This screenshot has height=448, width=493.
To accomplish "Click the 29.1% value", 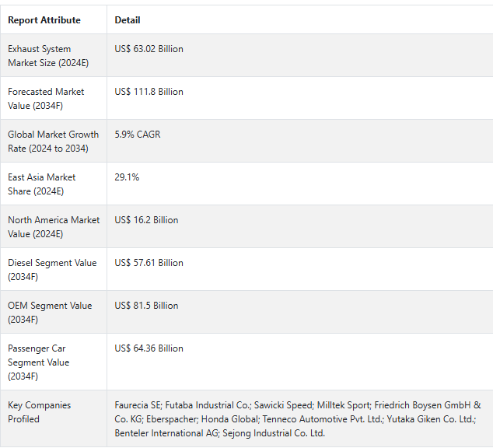I will (127, 177).
